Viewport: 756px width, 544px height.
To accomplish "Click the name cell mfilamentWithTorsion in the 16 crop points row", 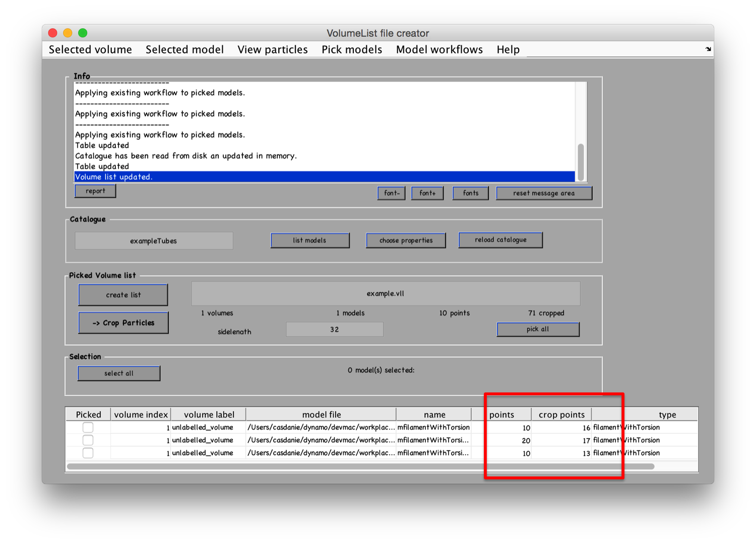I will pyautogui.click(x=434, y=428).
